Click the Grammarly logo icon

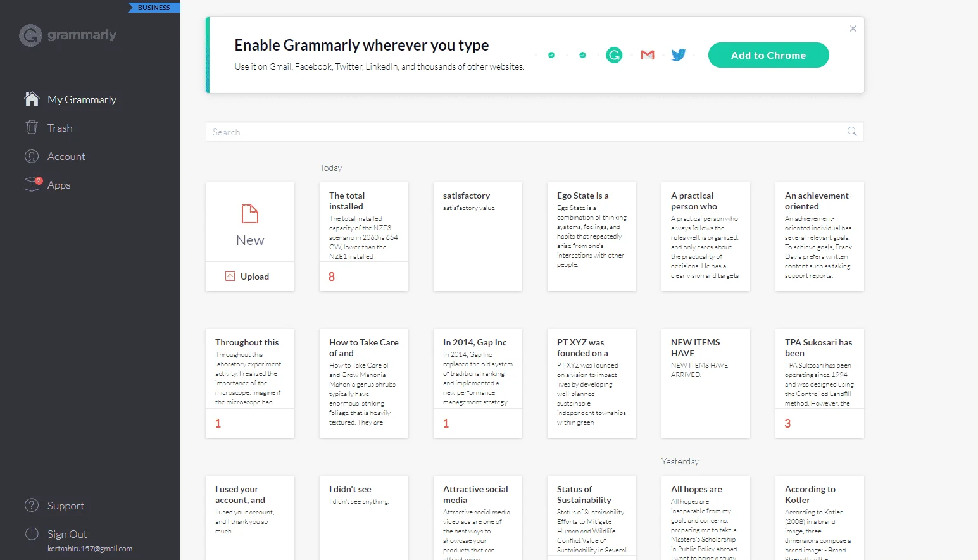pyautogui.click(x=30, y=35)
